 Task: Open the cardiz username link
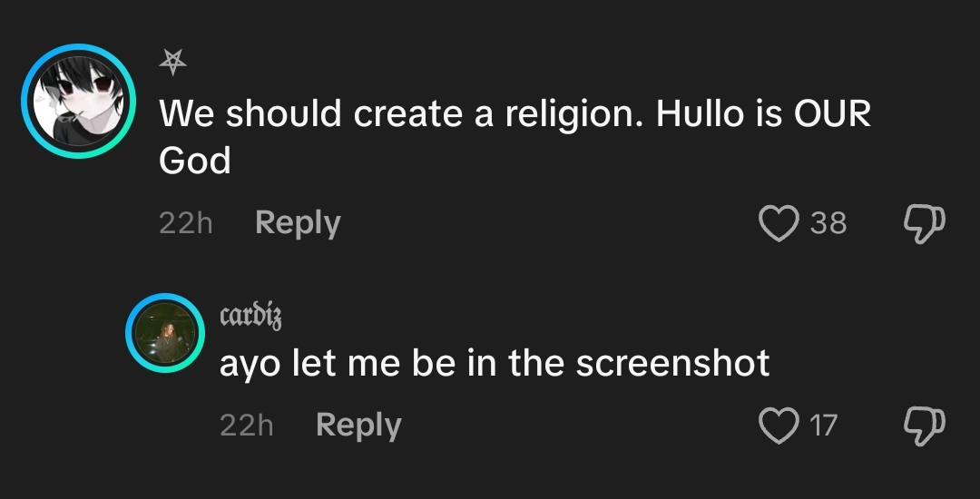250,316
